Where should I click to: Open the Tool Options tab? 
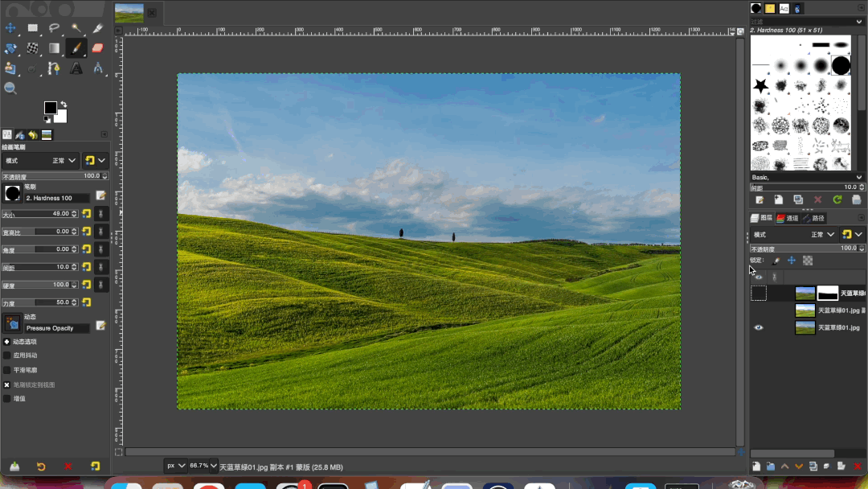[x=6, y=134]
